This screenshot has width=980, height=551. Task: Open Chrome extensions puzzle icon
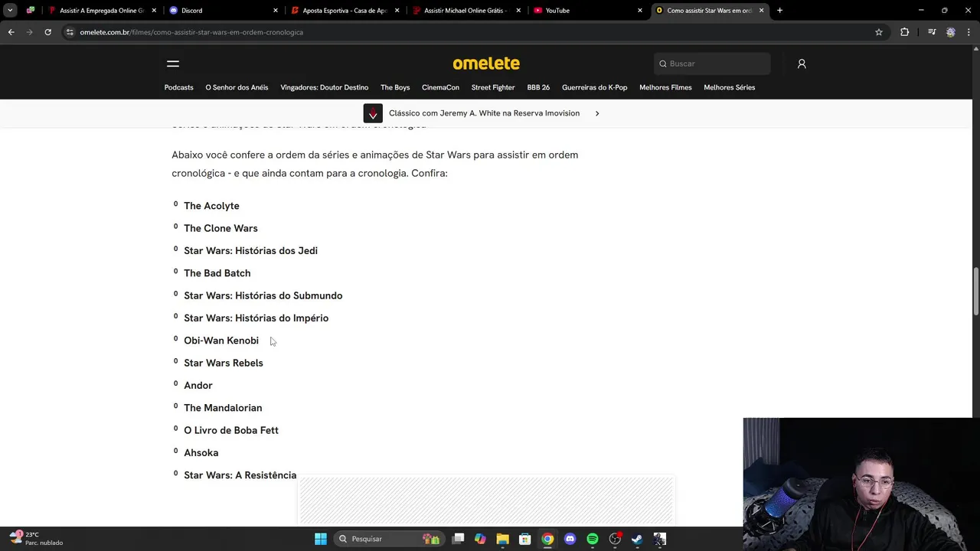coord(905,32)
